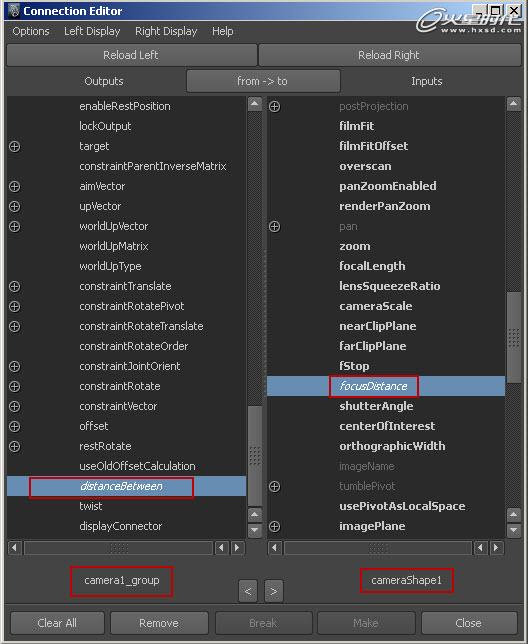Select fStop input attribute
This screenshot has height=644, width=528.
tap(354, 366)
